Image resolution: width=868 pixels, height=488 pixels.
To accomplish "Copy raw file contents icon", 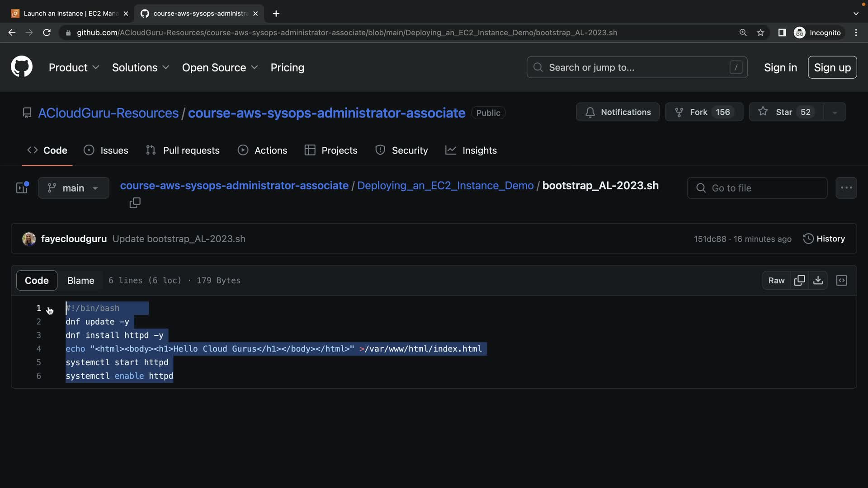I will point(799,280).
